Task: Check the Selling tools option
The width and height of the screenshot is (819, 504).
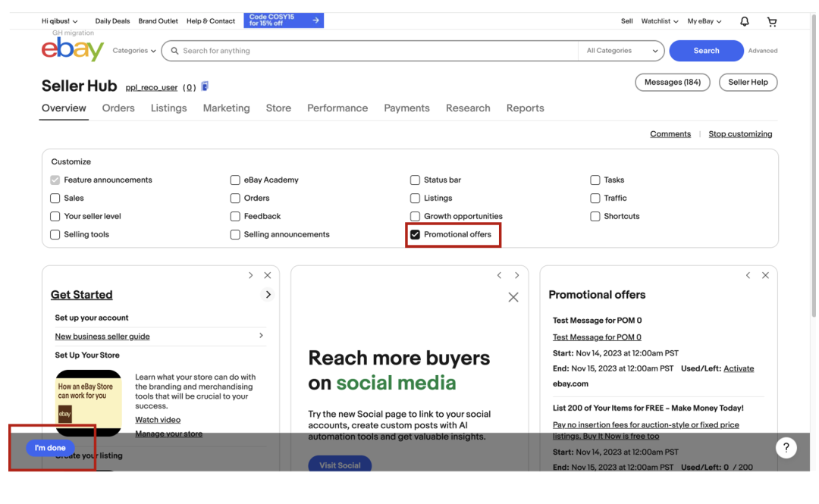Action: (x=55, y=234)
